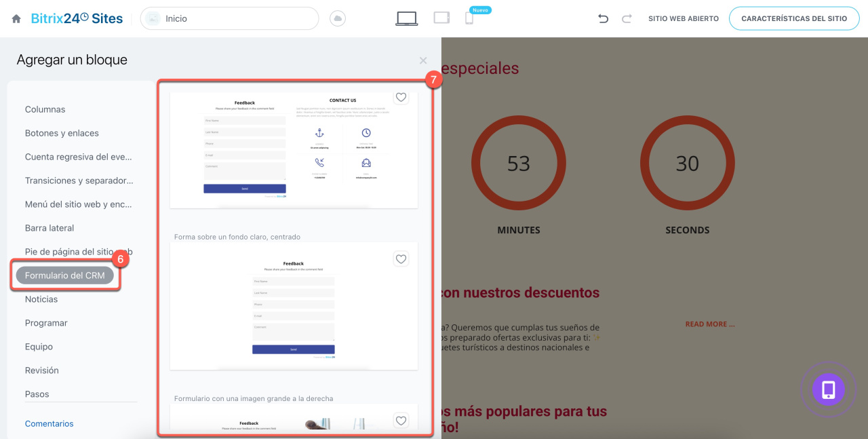The height and width of the screenshot is (439, 868).
Task: Favorite the form with large image block
Action: 401,421
